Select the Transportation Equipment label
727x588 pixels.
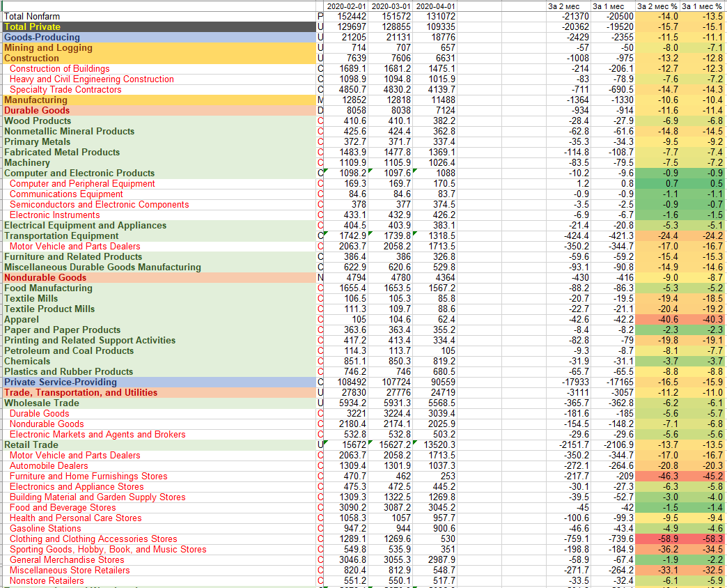tap(61, 235)
